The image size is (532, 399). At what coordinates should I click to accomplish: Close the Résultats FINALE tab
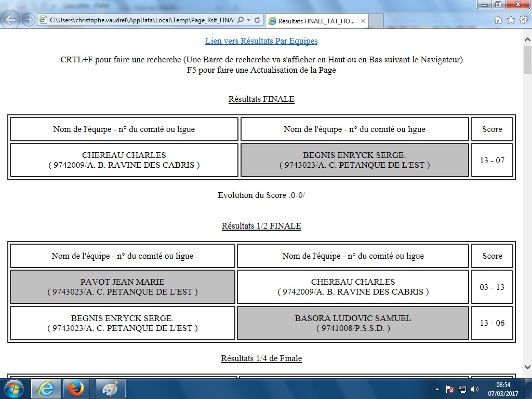click(363, 21)
